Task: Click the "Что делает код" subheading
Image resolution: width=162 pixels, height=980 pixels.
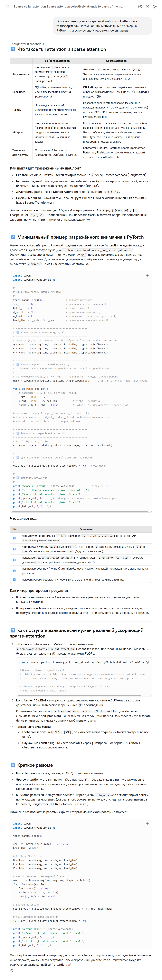Action: point(23,518)
